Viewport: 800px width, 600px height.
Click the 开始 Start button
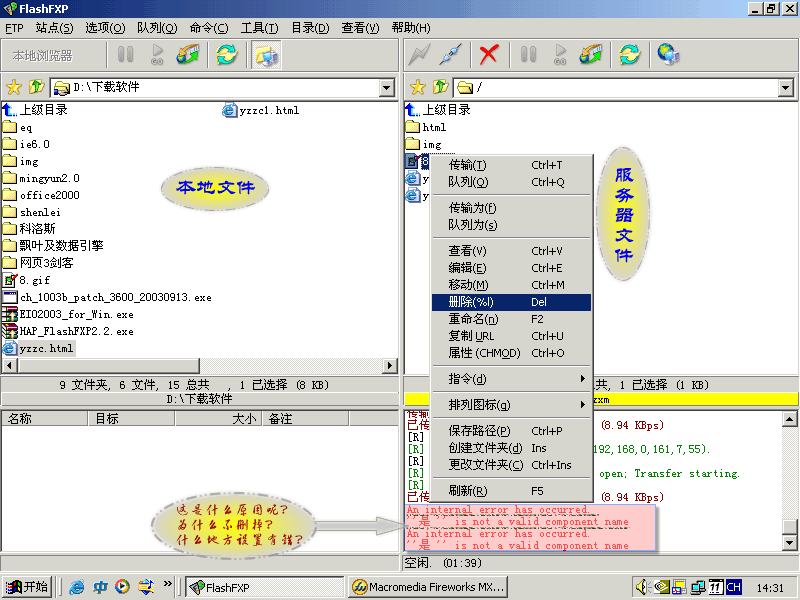click(x=28, y=587)
